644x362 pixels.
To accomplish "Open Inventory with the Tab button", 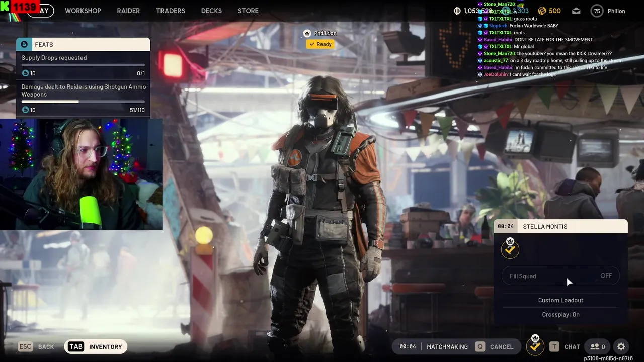I will pos(96,346).
